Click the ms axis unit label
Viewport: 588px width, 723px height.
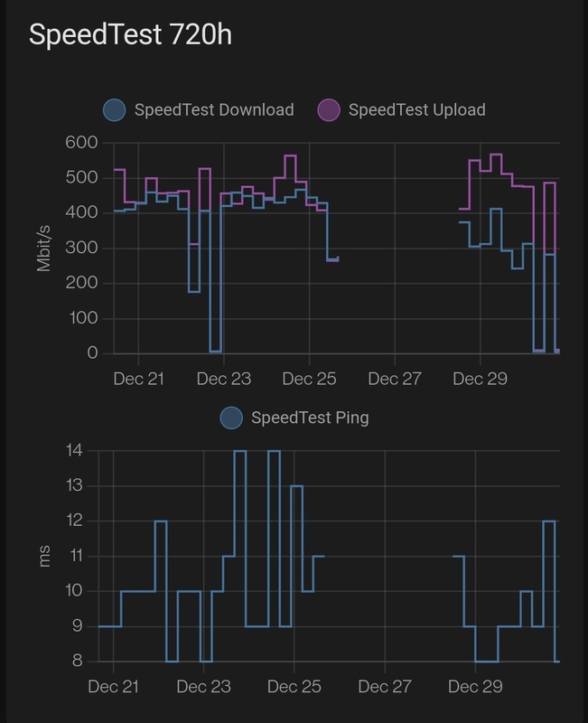tap(45, 556)
